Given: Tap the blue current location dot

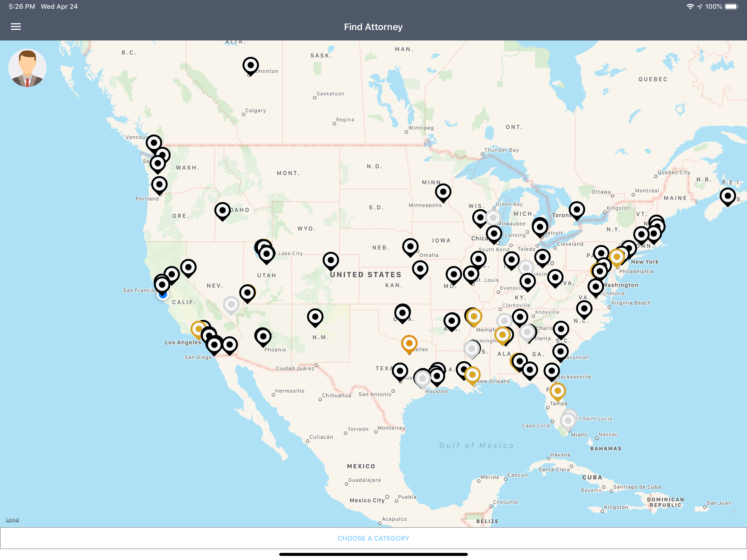Looking at the screenshot, I should pos(163,295).
